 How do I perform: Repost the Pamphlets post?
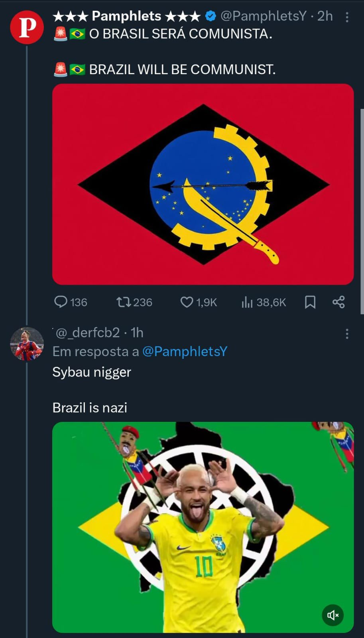coord(124,302)
